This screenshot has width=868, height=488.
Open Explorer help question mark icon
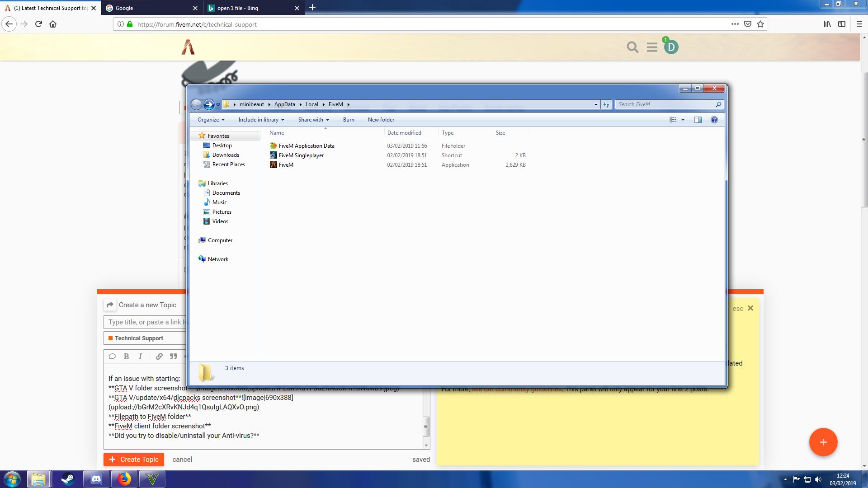[714, 120]
